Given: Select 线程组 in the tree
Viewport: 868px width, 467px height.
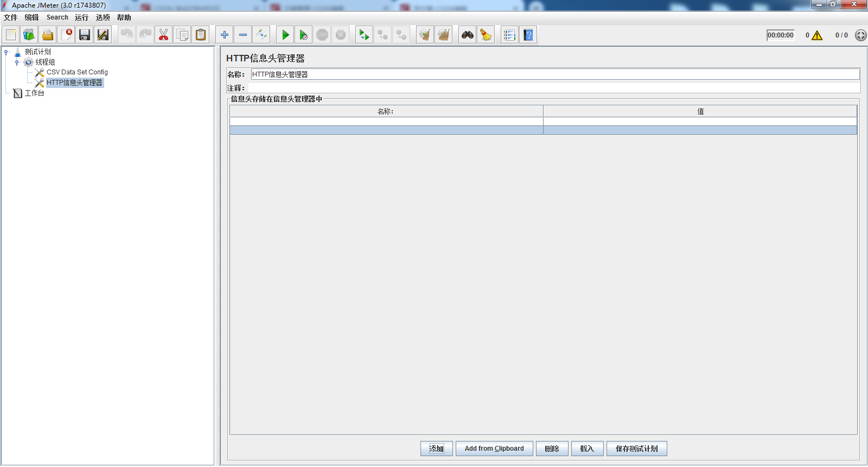Looking at the screenshot, I should click(x=45, y=62).
